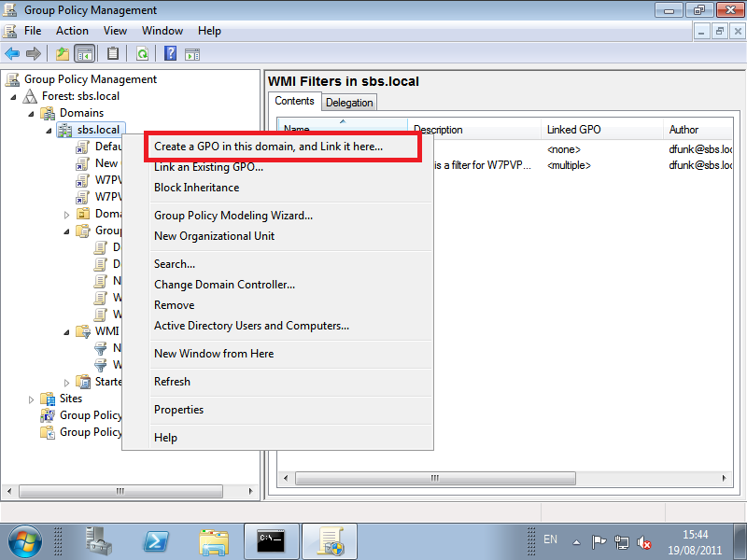Click the blue Help toolbar icon
Viewport: 747px width, 560px height.
coord(171,54)
